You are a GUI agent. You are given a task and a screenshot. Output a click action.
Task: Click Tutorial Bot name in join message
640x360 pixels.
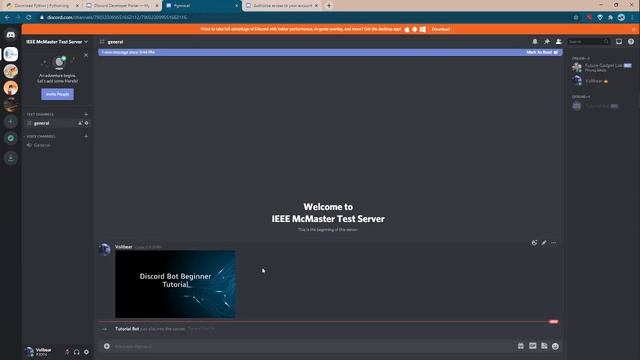(127, 329)
